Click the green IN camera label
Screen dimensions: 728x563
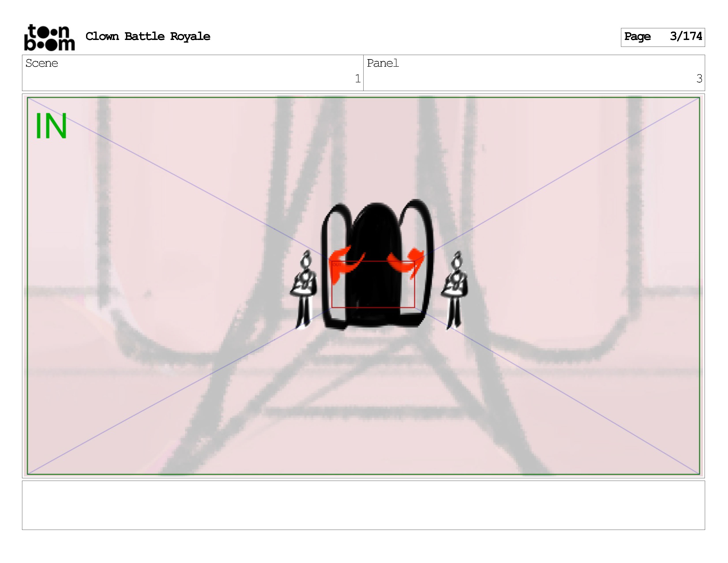[x=51, y=126]
